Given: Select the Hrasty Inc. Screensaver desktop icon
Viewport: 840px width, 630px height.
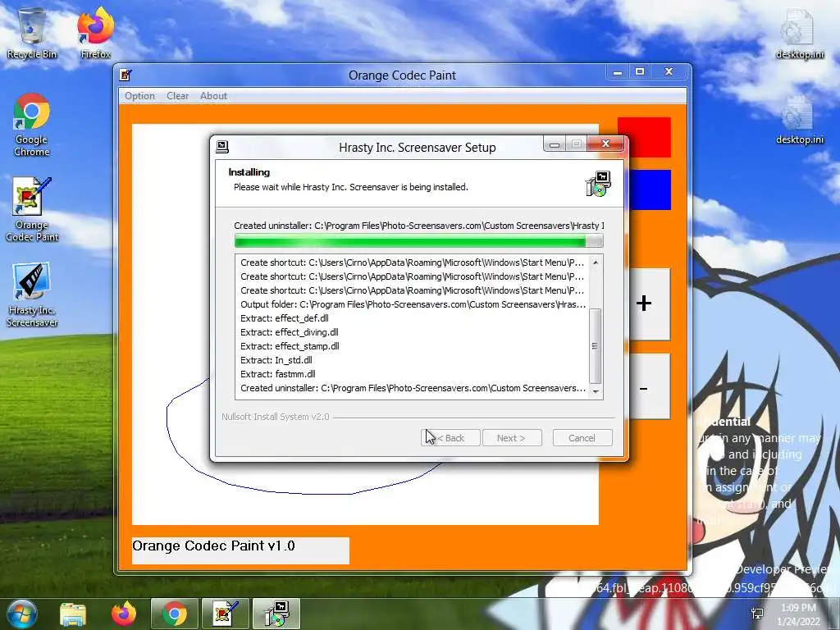Looking at the screenshot, I should tap(32, 294).
